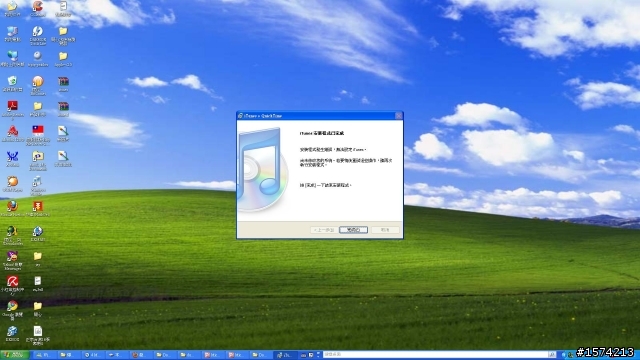Click the Finish button in the iTunes installer
Image resolution: width=640 pixels, height=360 pixels.
[x=353, y=230]
